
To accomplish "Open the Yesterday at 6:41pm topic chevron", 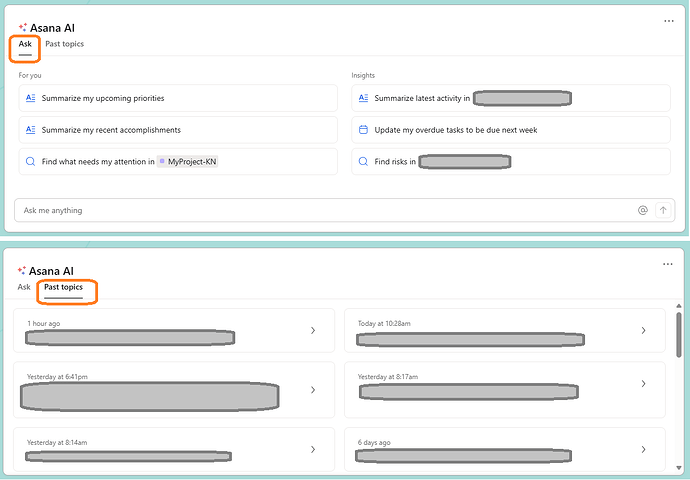I will pyautogui.click(x=313, y=390).
